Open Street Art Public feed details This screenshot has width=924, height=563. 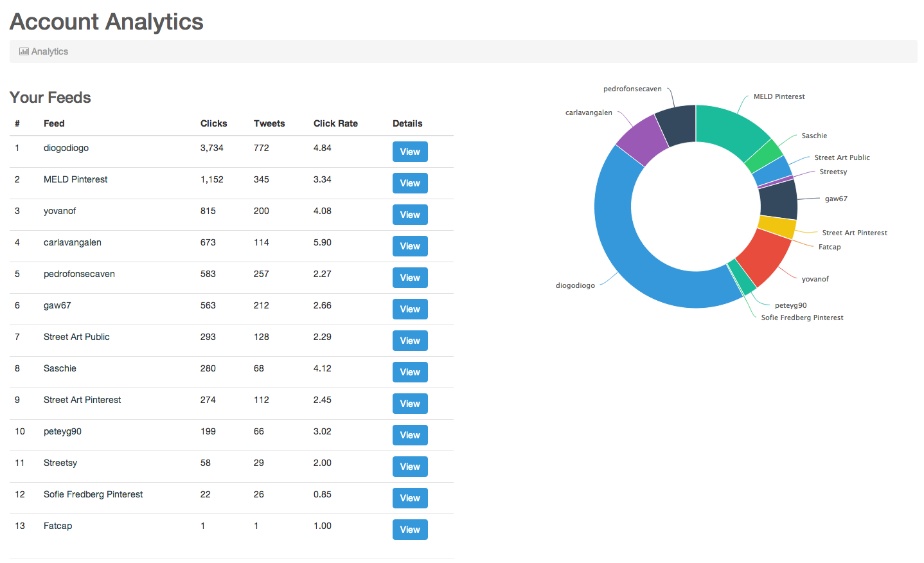(409, 341)
